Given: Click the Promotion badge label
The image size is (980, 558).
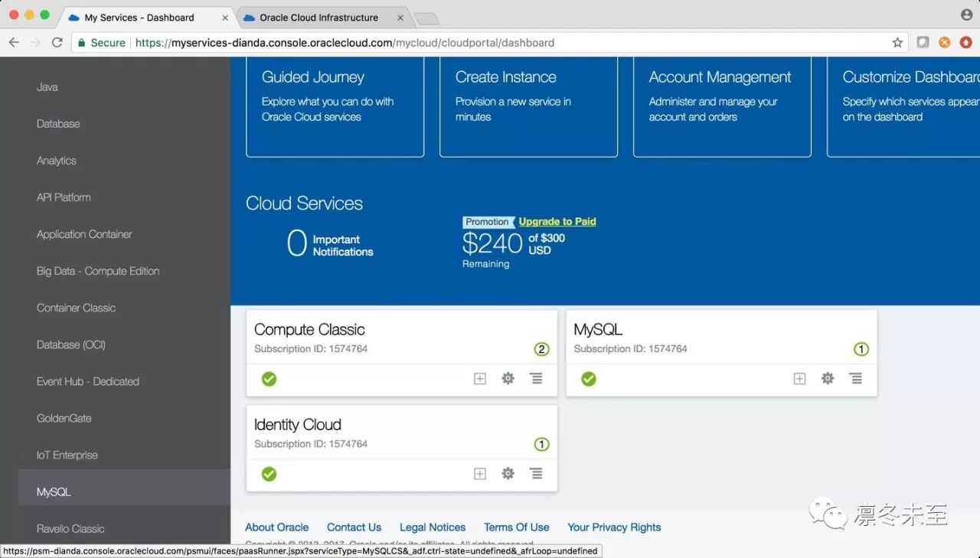Looking at the screenshot, I should point(487,222).
